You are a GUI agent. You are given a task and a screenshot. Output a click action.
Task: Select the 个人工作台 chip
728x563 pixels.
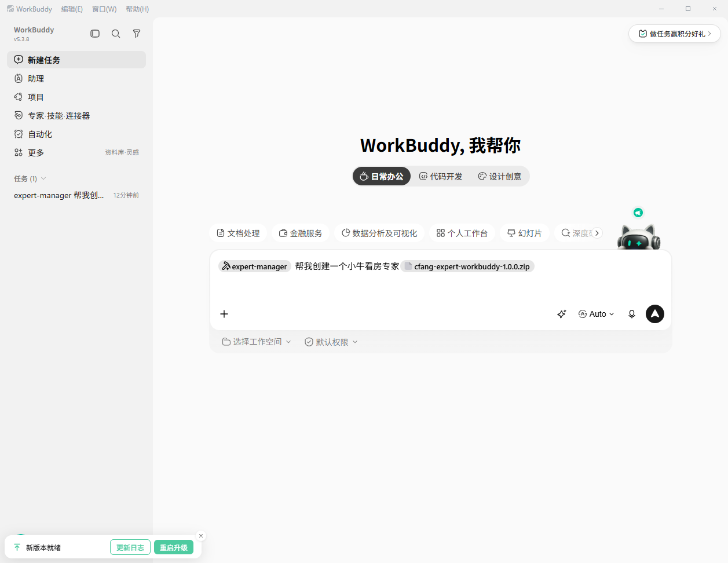coord(462,233)
